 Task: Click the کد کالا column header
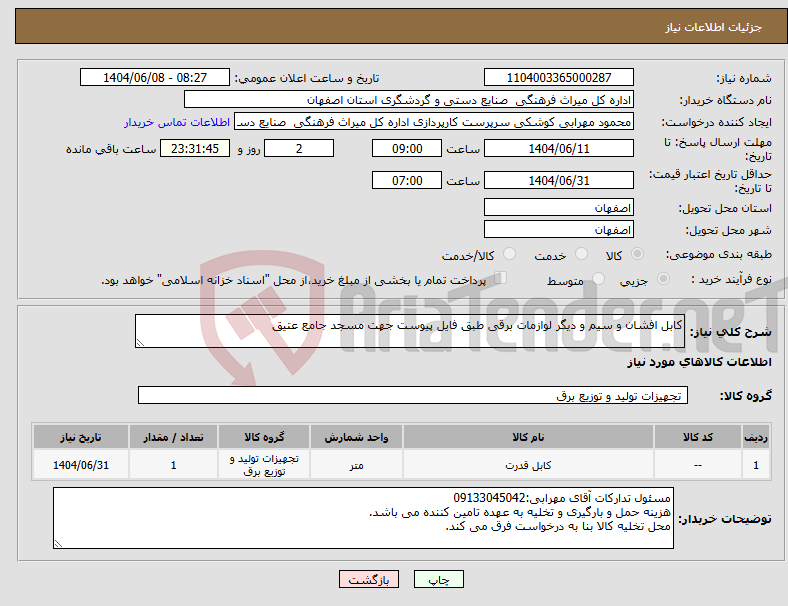(698, 437)
